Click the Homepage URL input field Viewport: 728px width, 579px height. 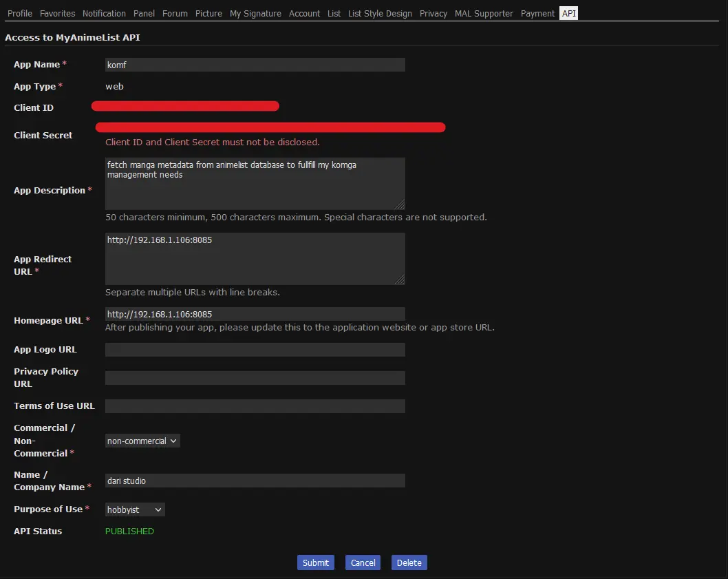(255, 314)
